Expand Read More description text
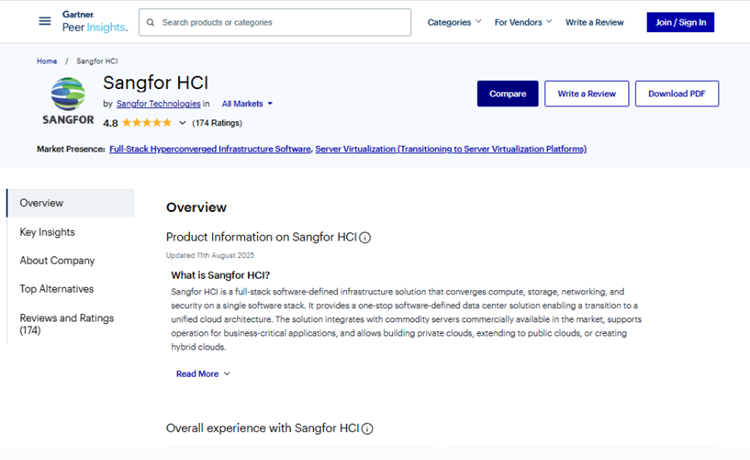 click(x=203, y=374)
